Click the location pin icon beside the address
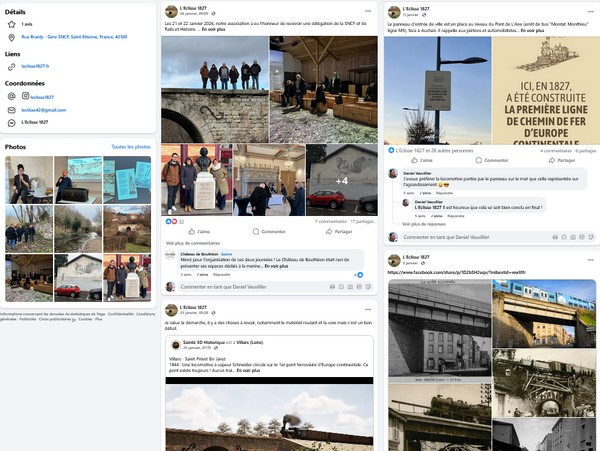The image size is (600, 451). tap(10, 36)
